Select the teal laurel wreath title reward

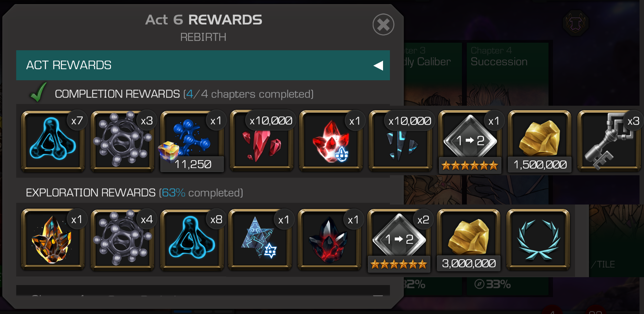[x=538, y=240]
